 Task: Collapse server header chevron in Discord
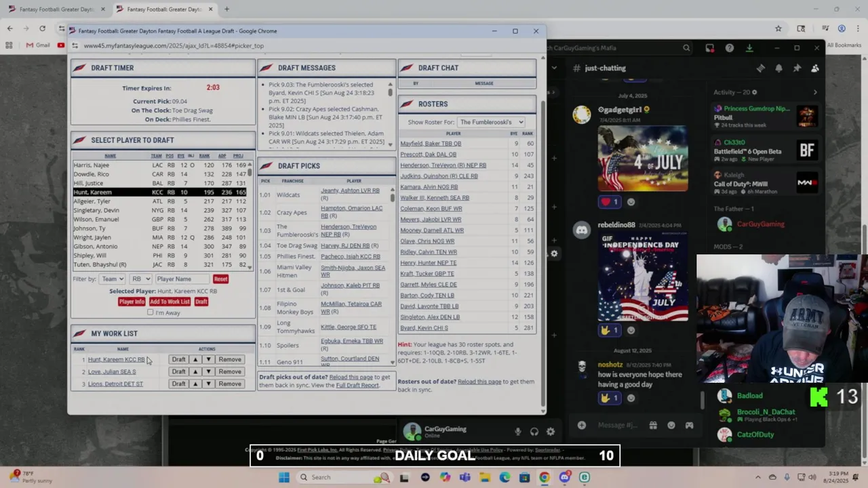click(553, 68)
